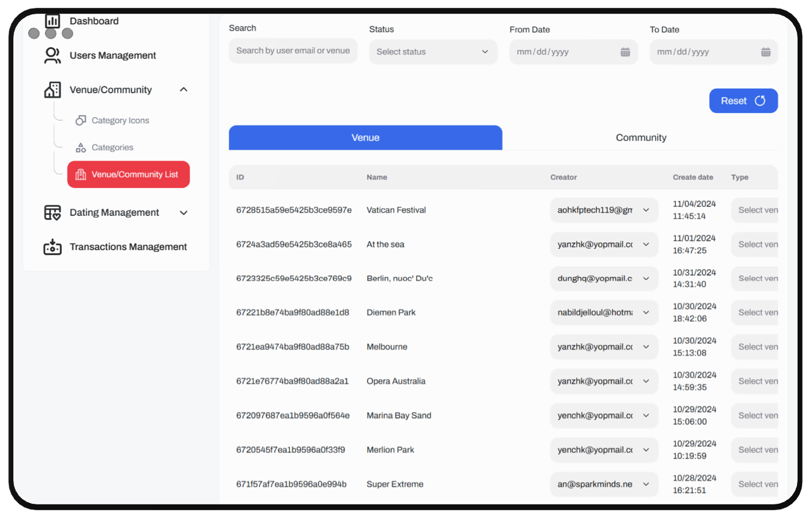
Task: Open the Venue/Community List page
Action: pos(128,174)
